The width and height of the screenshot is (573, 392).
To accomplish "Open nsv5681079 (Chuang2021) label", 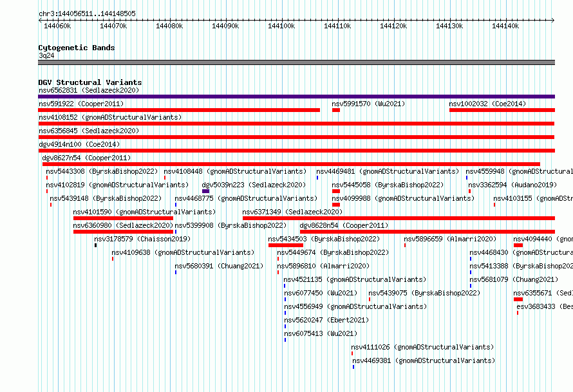I will click(514, 279).
